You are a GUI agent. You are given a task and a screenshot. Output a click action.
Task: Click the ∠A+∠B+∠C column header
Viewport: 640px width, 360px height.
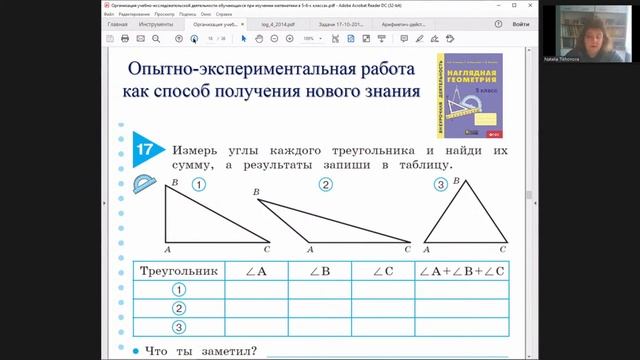(x=462, y=271)
